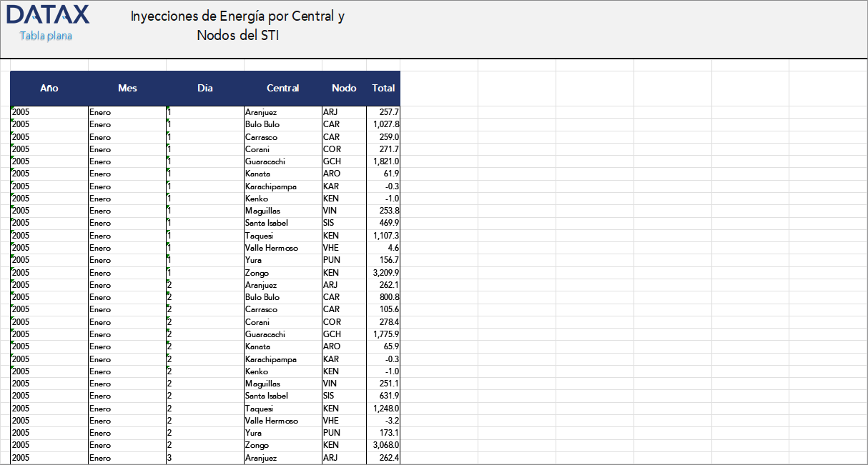The width and height of the screenshot is (868, 465).
Task: Click the SIS node cell for Santa Isabel
Action: (x=332, y=223)
